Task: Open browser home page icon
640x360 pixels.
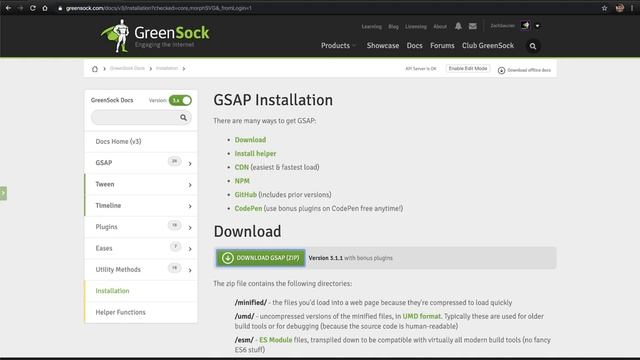Action: 45,8
